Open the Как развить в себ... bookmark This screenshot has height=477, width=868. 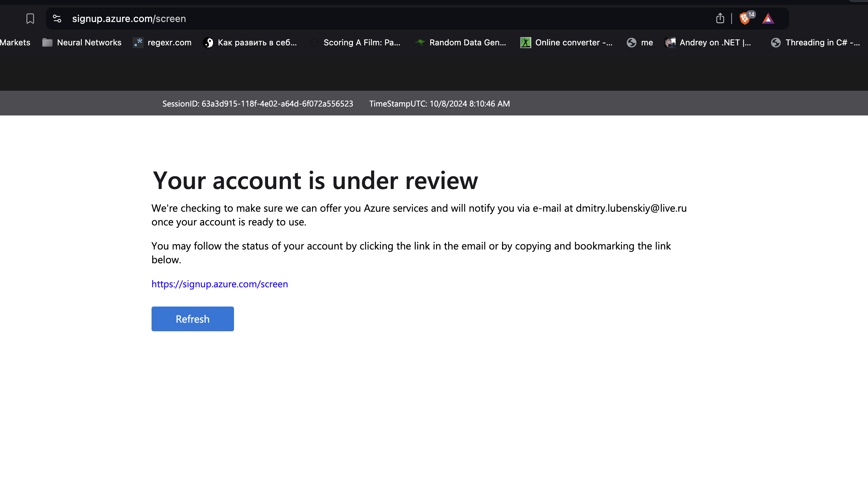[x=250, y=42]
